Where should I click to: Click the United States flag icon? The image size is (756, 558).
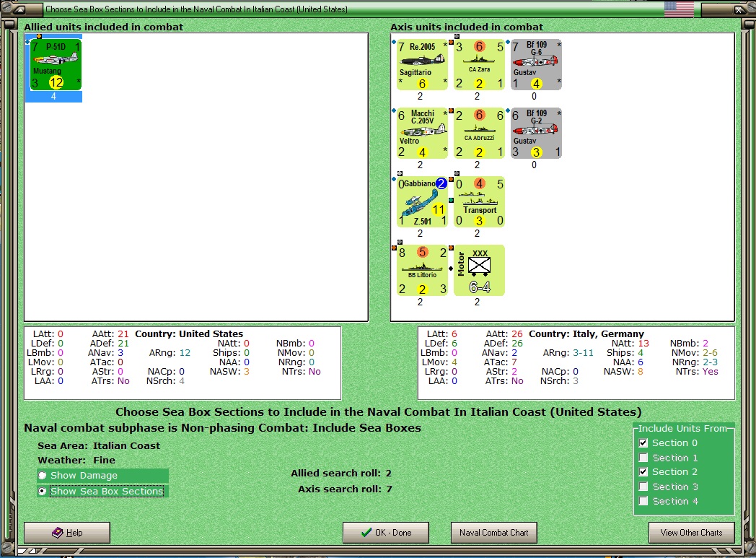click(x=679, y=9)
